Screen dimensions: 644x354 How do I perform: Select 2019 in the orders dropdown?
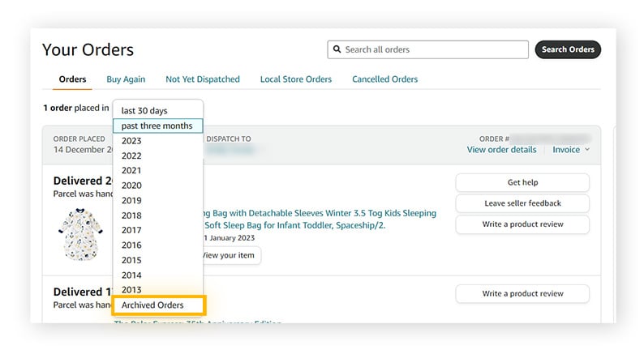(131, 201)
